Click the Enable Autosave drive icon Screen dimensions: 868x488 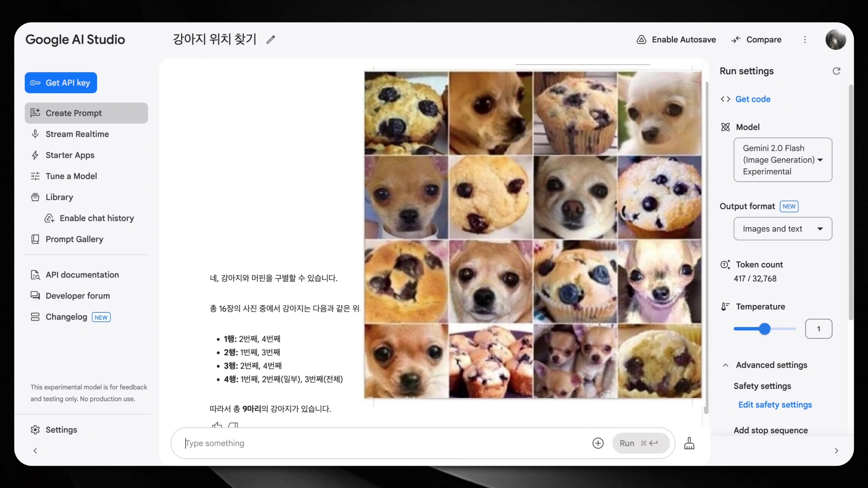[x=641, y=40]
